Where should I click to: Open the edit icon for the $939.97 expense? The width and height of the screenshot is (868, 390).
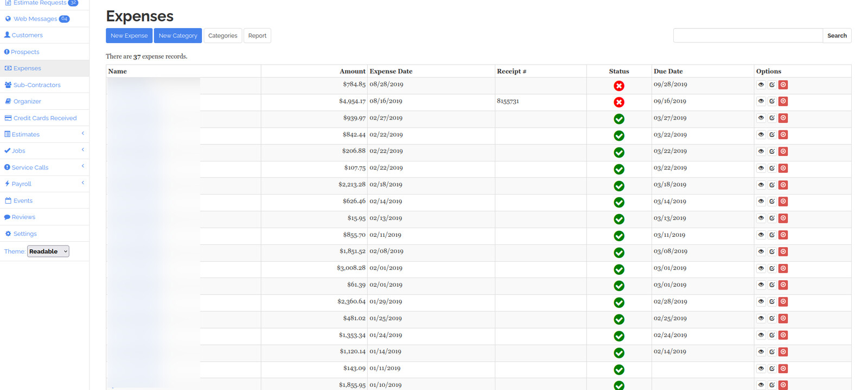[772, 118]
